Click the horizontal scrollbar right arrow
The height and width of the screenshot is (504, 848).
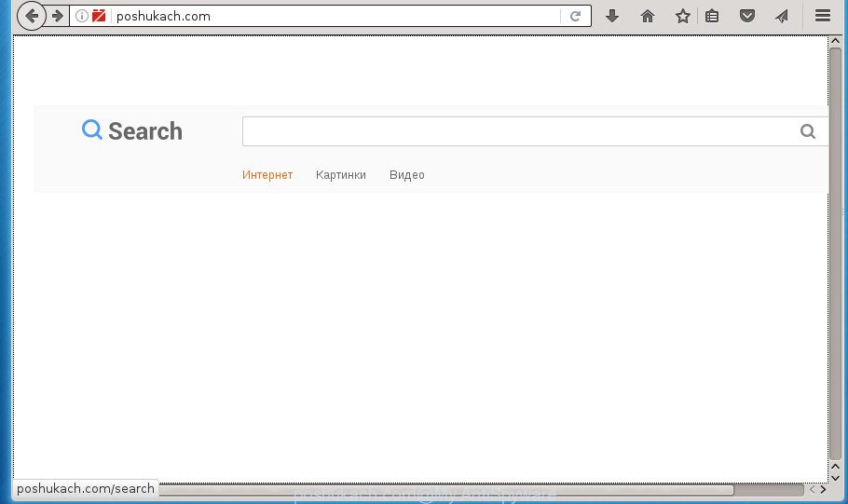(823, 489)
